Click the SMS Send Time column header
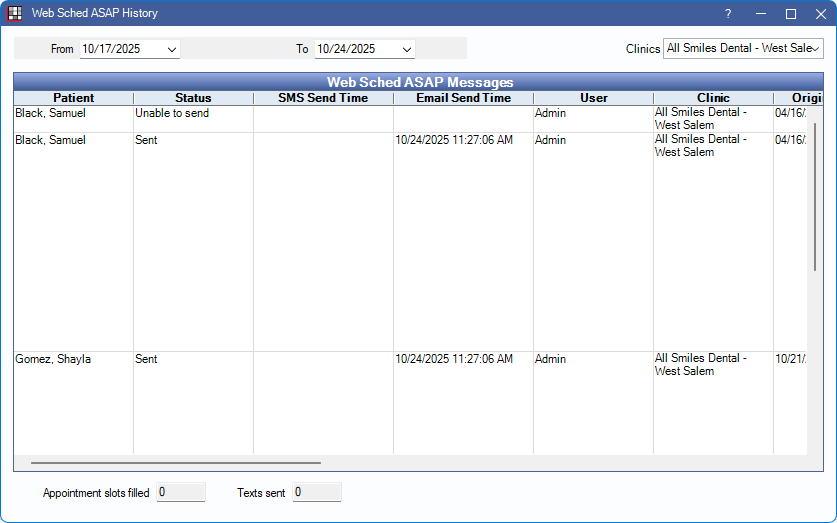837x523 pixels. [x=322, y=98]
